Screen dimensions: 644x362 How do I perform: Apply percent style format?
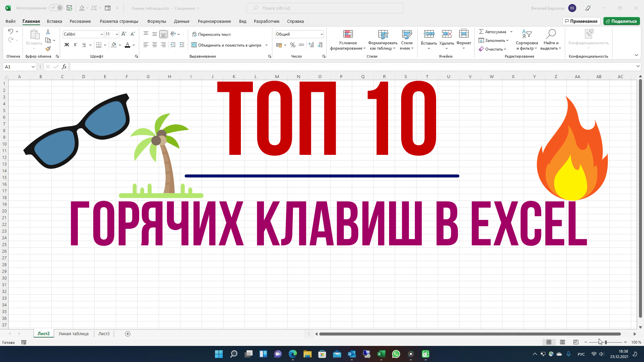(x=293, y=45)
